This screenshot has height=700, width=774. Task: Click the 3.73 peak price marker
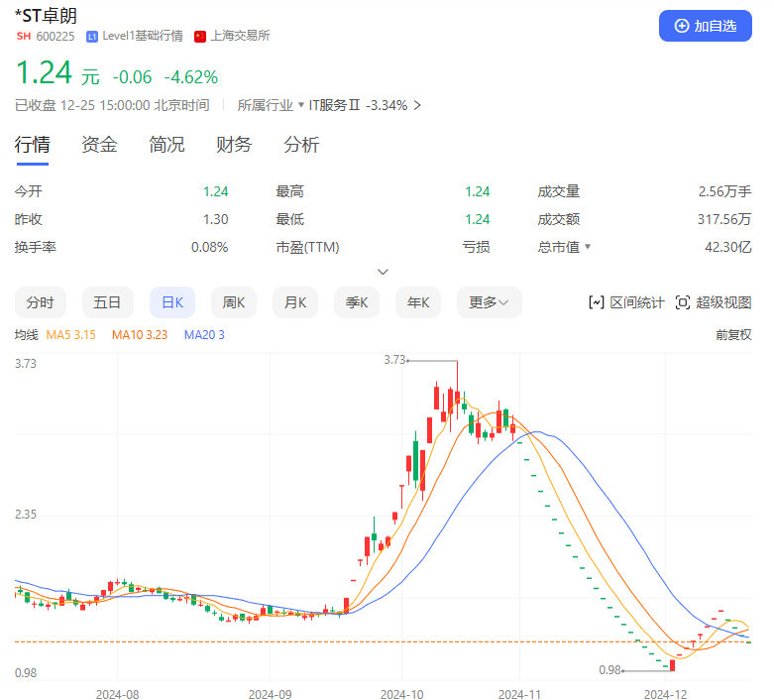point(394,360)
